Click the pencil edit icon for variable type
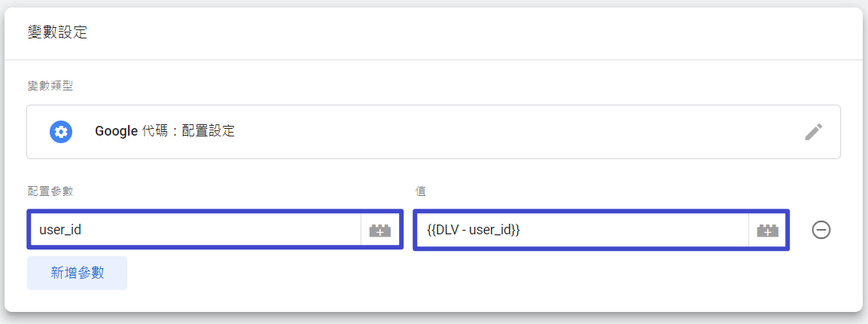Image resolution: width=868 pixels, height=324 pixels. coord(813,132)
